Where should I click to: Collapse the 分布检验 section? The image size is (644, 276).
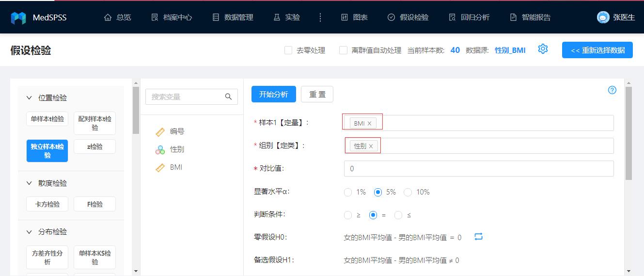[x=29, y=232]
